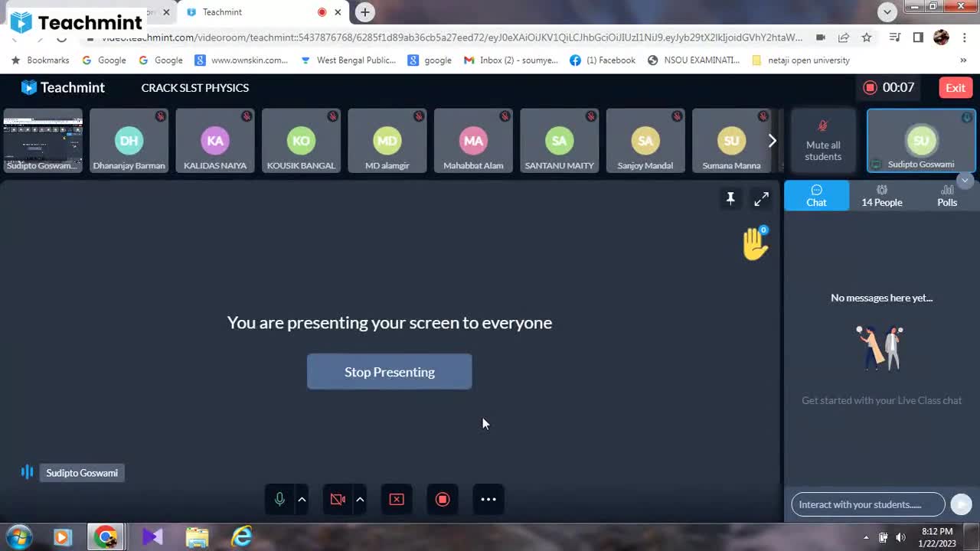
Task: Expand microphone options arrow
Action: (x=302, y=499)
